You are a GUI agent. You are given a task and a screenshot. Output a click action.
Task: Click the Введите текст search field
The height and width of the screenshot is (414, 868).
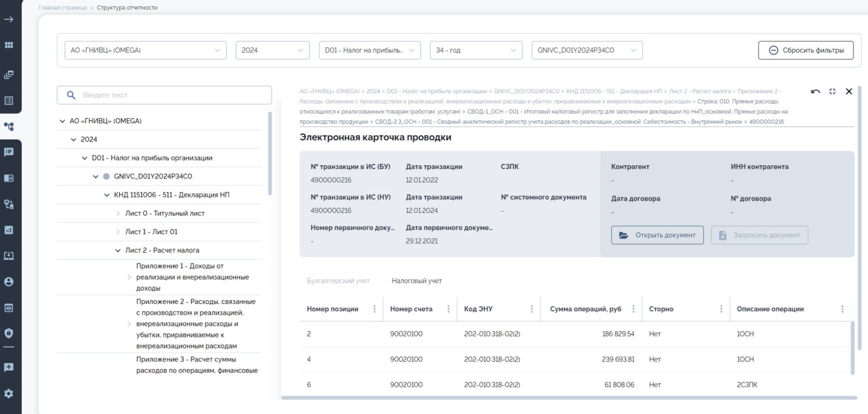[164, 95]
